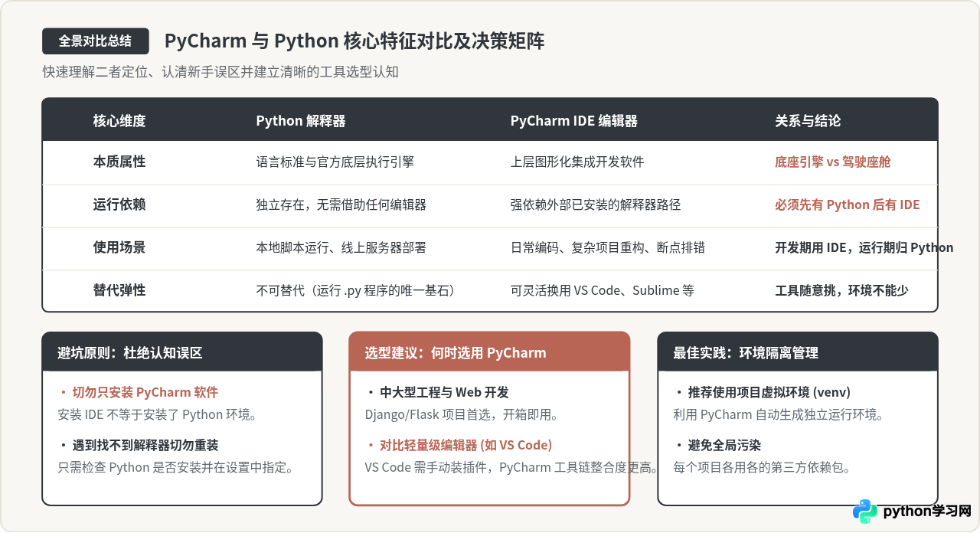Click the 使用场景 row label
The image size is (980, 533).
pos(119,248)
